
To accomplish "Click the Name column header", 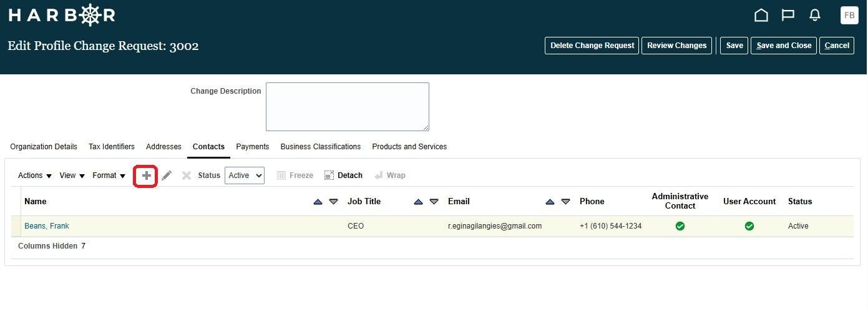I will click(35, 201).
